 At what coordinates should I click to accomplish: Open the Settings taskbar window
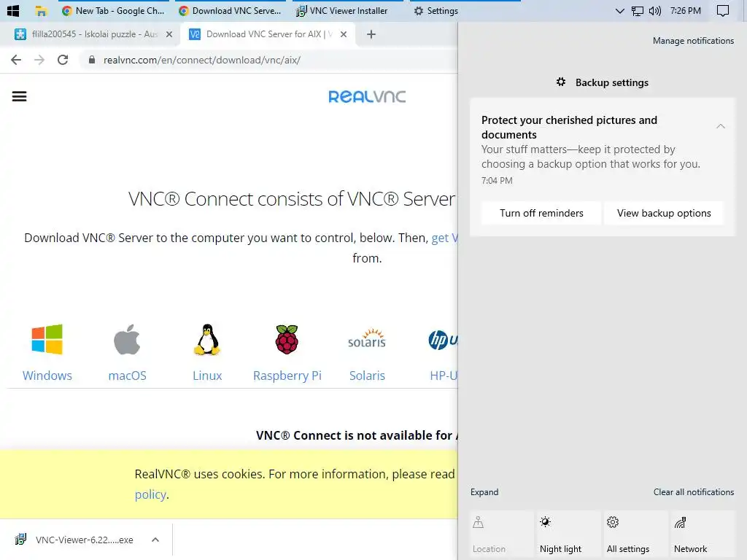(465, 10)
